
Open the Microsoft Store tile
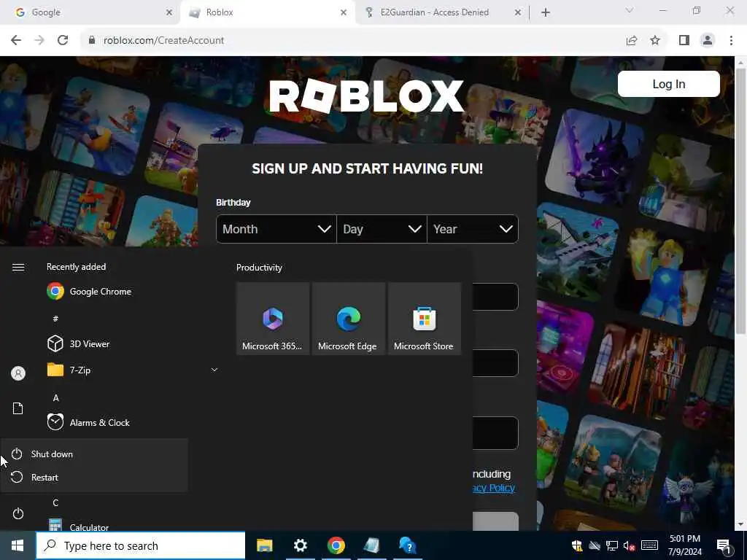[424, 319]
